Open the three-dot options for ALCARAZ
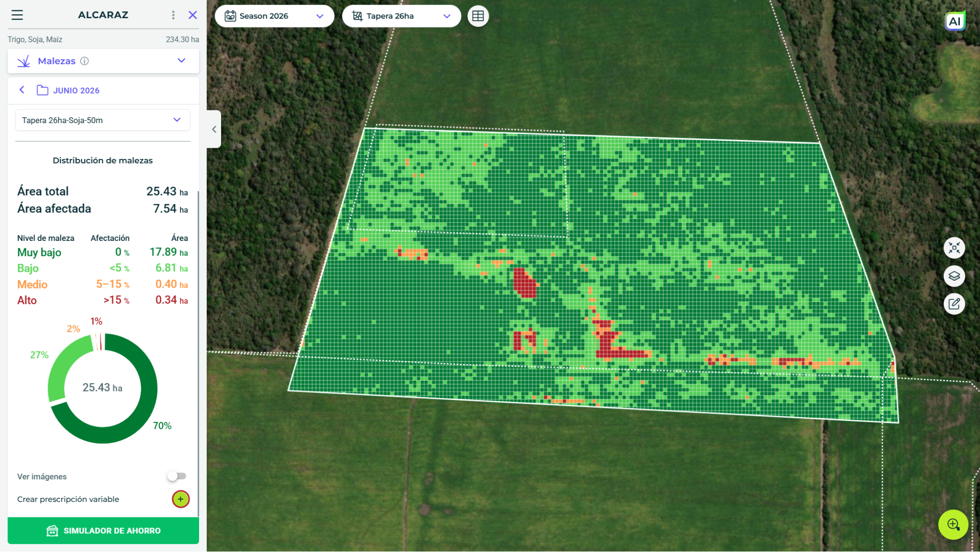Viewport: 980px width, 552px height. coord(173,15)
